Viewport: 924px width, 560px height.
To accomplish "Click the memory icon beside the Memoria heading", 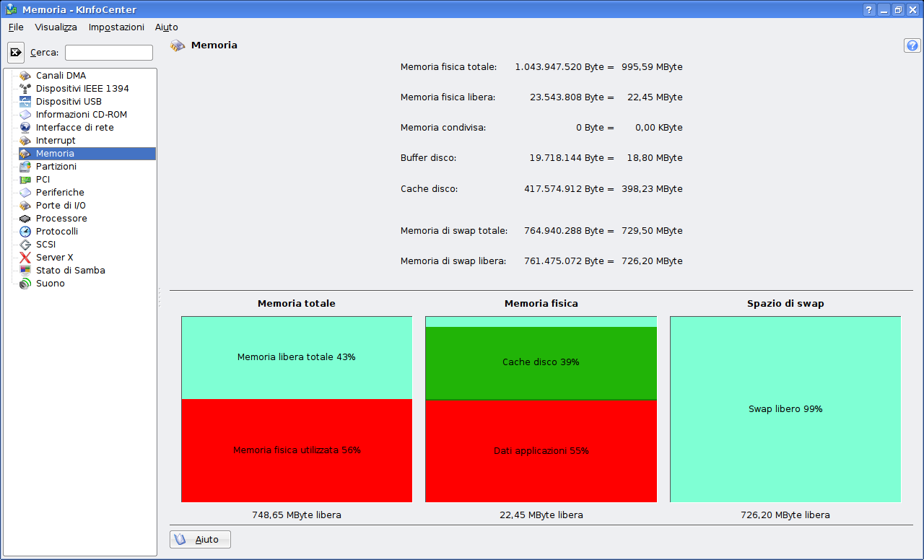I will (178, 45).
